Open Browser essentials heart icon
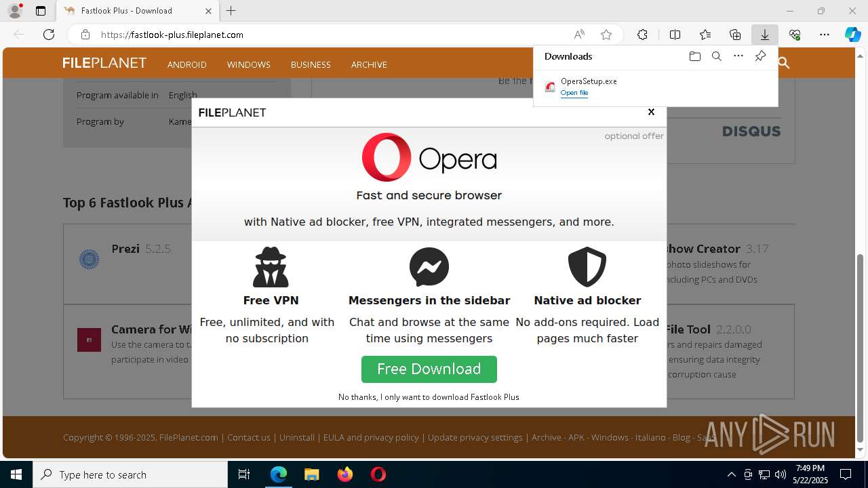Viewport: 868px width, 488px height. tap(795, 35)
